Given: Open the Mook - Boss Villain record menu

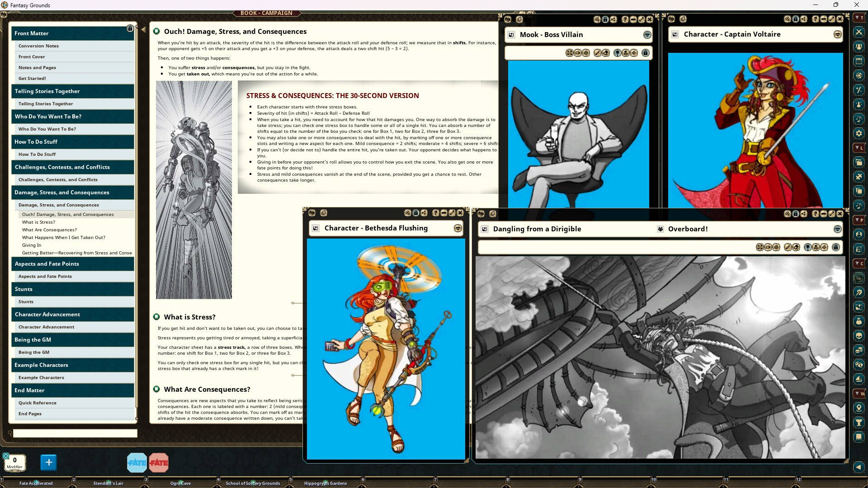Looking at the screenshot, I should point(647,35).
